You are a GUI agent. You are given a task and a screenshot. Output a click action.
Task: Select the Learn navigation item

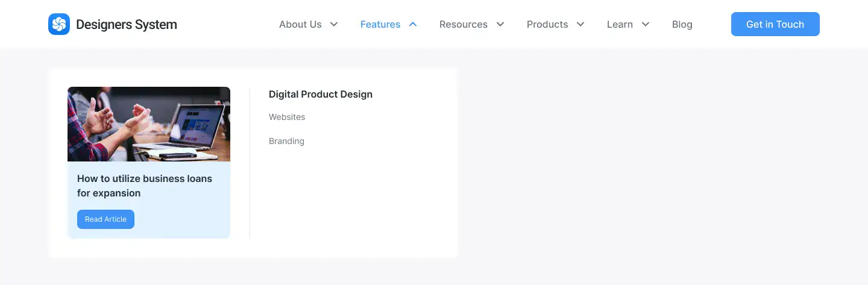pyautogui.click(x=620, y=24)
